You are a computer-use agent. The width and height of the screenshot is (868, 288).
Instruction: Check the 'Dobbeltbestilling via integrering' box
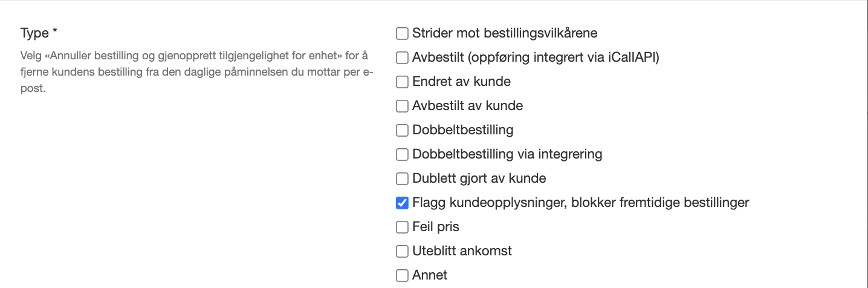pos(402,154)
